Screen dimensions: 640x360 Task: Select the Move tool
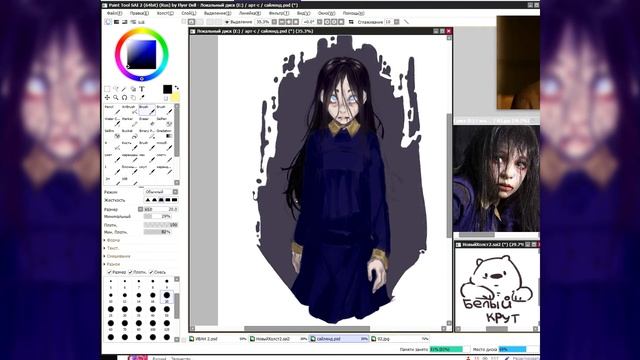point(107,98)
